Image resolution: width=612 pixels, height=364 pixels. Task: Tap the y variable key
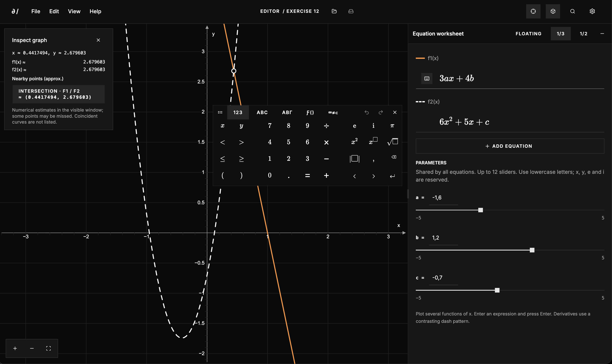click(x=241, y=126)
